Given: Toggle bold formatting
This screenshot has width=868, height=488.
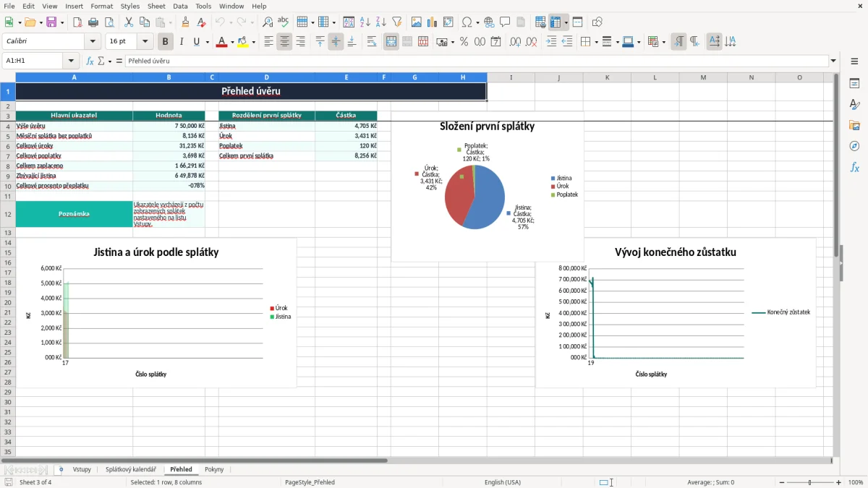Looking at the screenshot, I should coord(166,42).
